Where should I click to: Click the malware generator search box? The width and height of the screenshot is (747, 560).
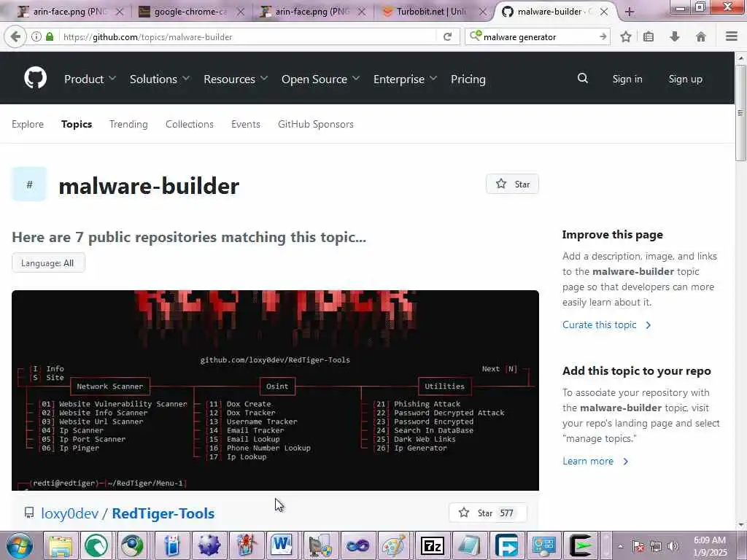(x=538, y=36)
